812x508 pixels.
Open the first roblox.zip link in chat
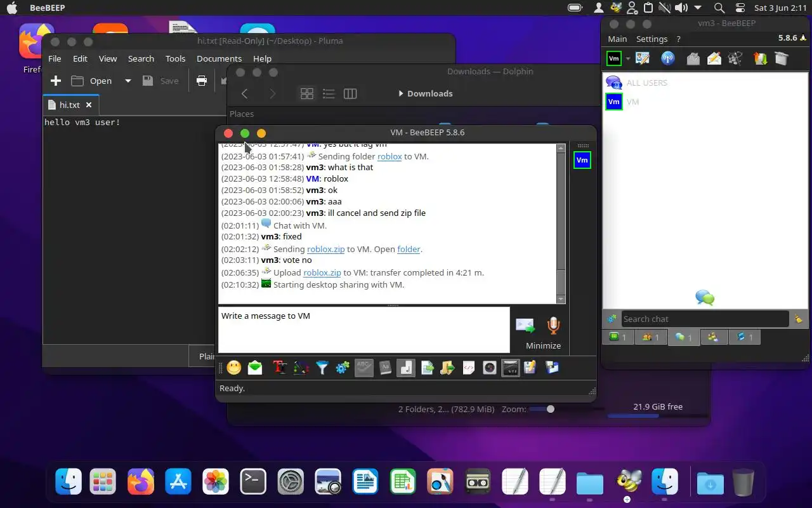pyautogui.click(x=326, y=249)
